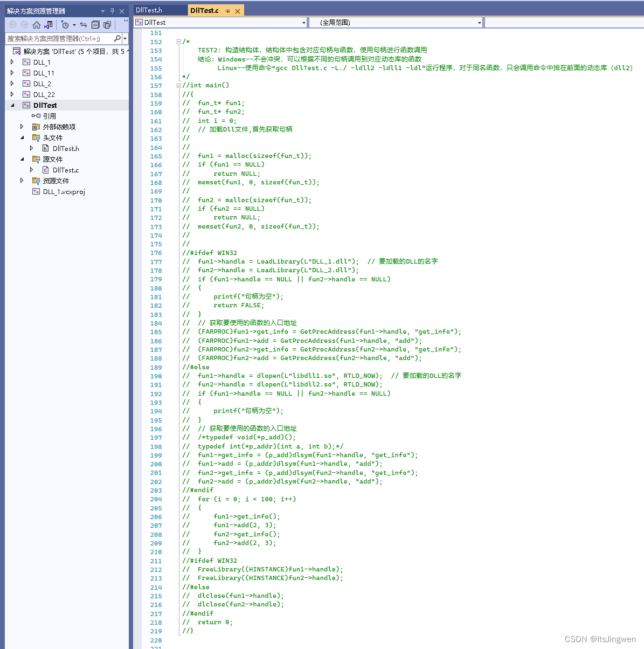Collapse the comment block at line 152
644x649 pixels.
(x=179, y=42)
